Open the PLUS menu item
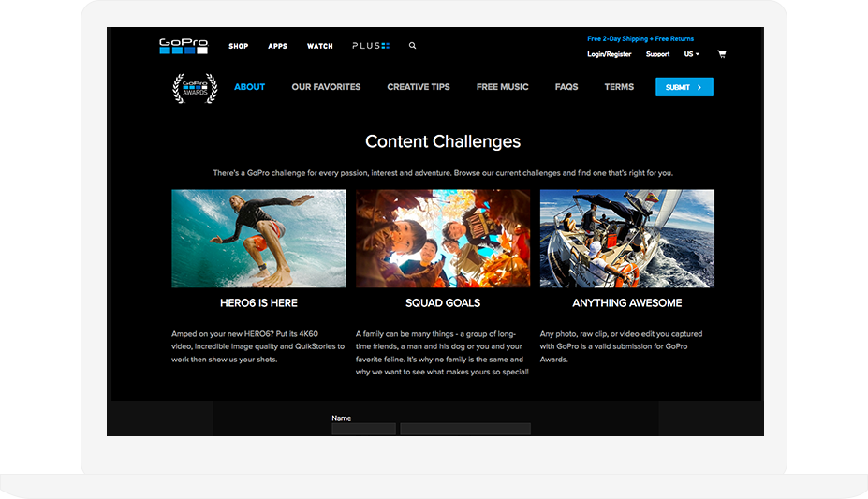 coord(371,46)
